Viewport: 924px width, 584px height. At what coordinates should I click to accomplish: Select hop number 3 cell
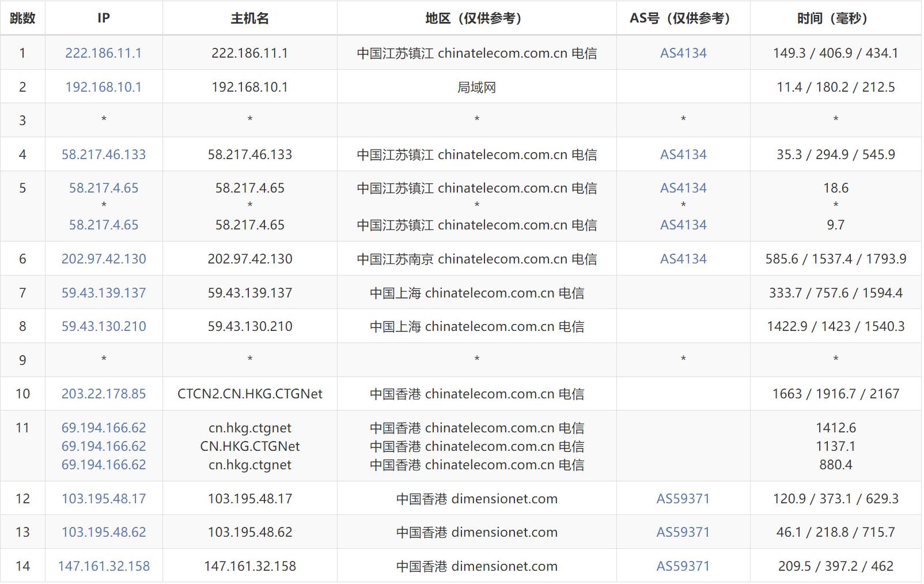[22, 120]
